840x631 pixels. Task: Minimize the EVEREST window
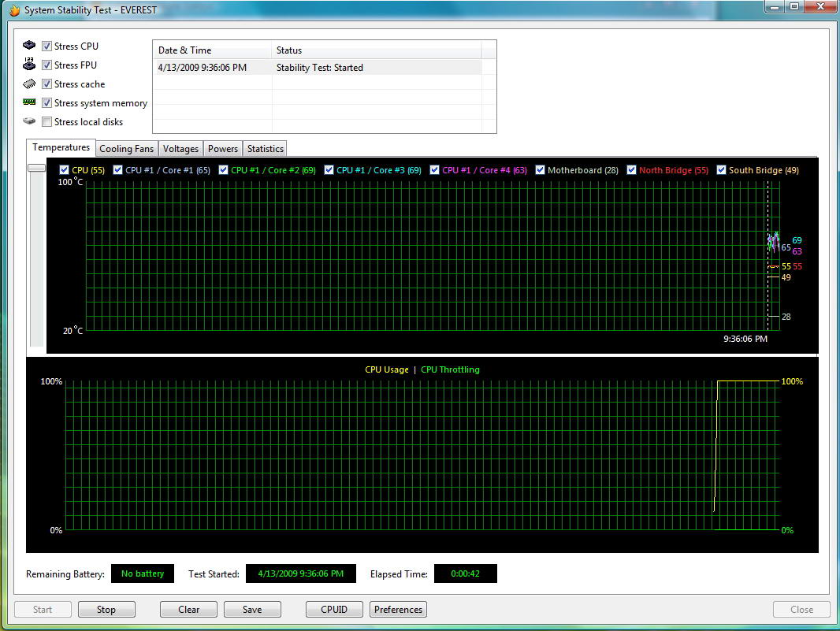point(775,6)
